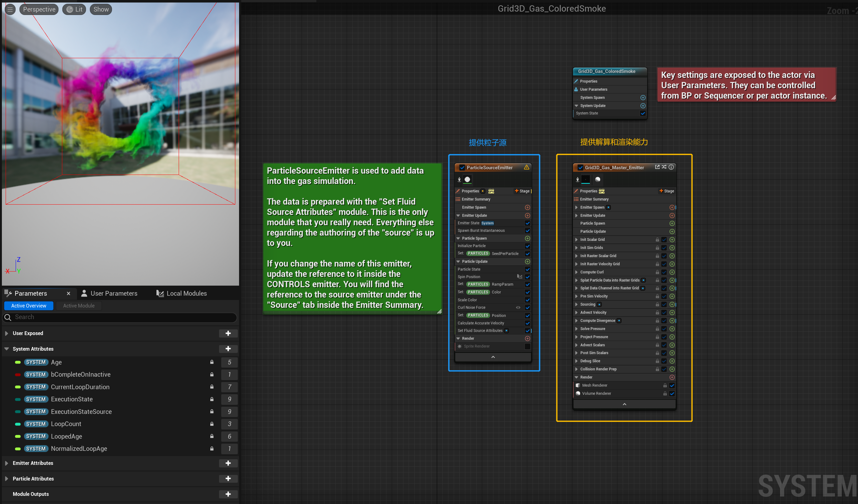The image size is (858, 504).
Task: Expand the User Exposed section
Action: pos(7,333)
